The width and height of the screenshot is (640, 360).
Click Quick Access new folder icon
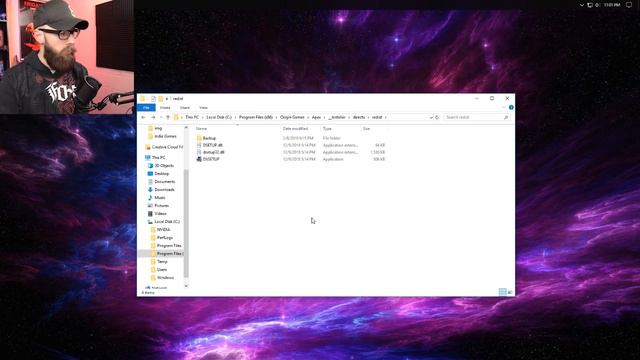click(161, 99)
